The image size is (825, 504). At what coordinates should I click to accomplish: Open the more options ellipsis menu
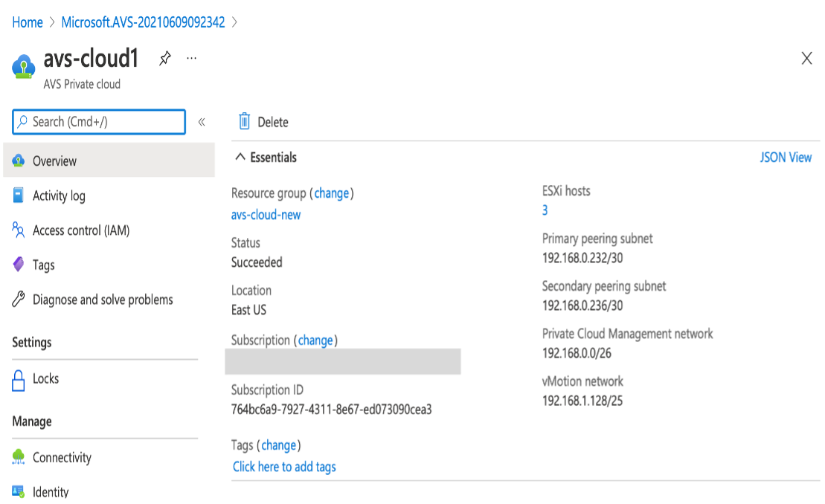(191, 58)
